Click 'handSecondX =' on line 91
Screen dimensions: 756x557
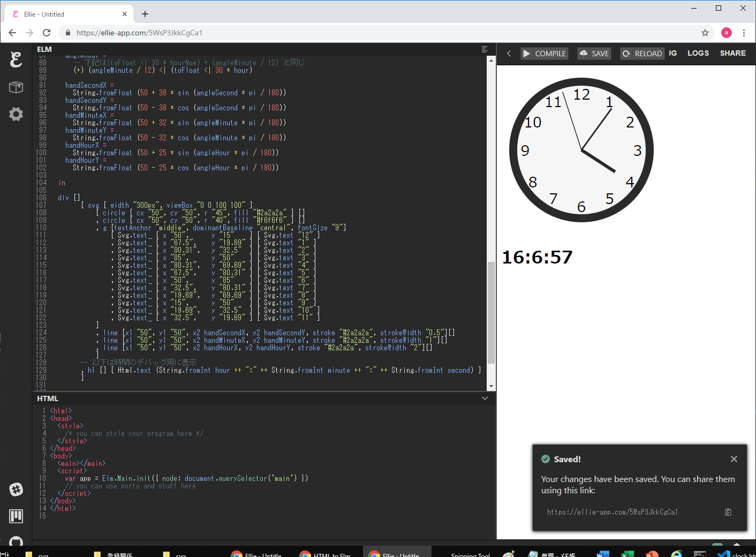coord(89,85)
